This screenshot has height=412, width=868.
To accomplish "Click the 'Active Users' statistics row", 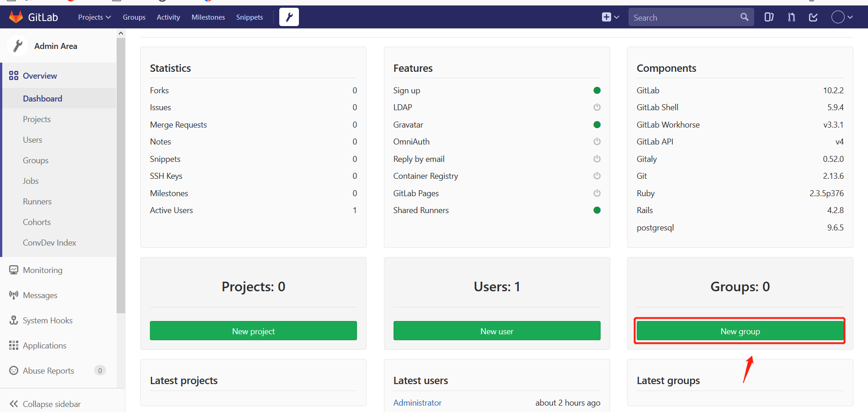I will 253,210.
